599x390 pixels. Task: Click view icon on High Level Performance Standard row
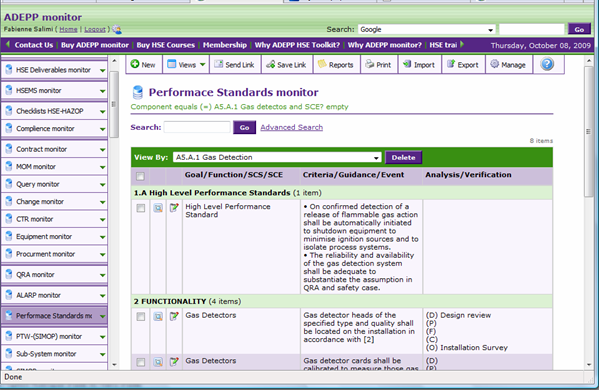(x=158, y=208)
